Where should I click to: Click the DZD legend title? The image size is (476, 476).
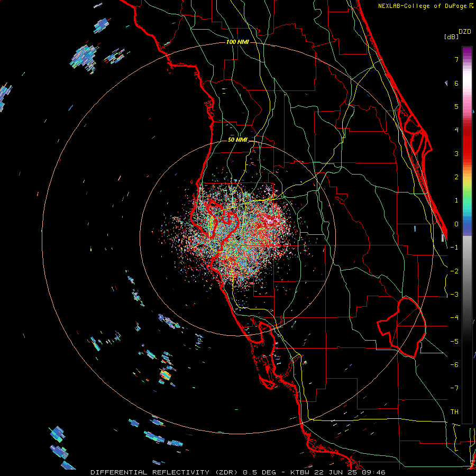(465, 32)
